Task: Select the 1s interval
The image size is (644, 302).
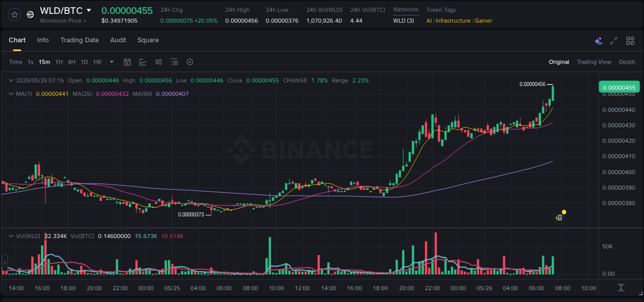Action: pyautogui.click(x=30, y=62)
